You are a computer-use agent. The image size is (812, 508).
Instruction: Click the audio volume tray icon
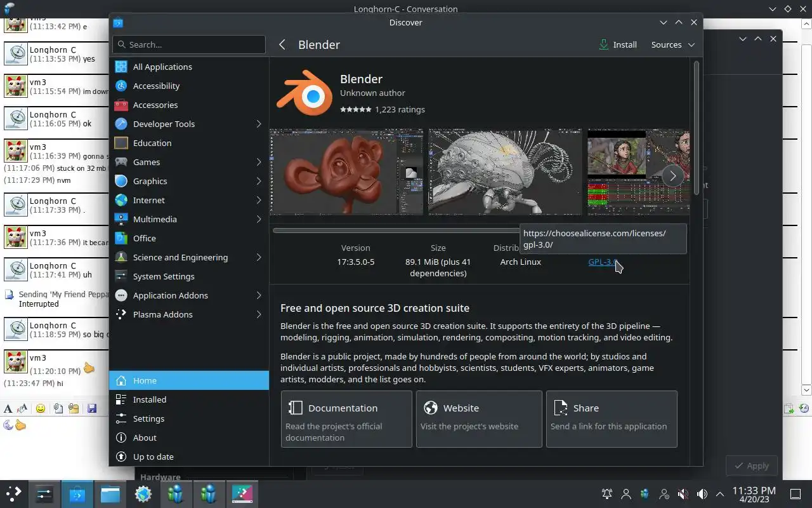point(702,493)
